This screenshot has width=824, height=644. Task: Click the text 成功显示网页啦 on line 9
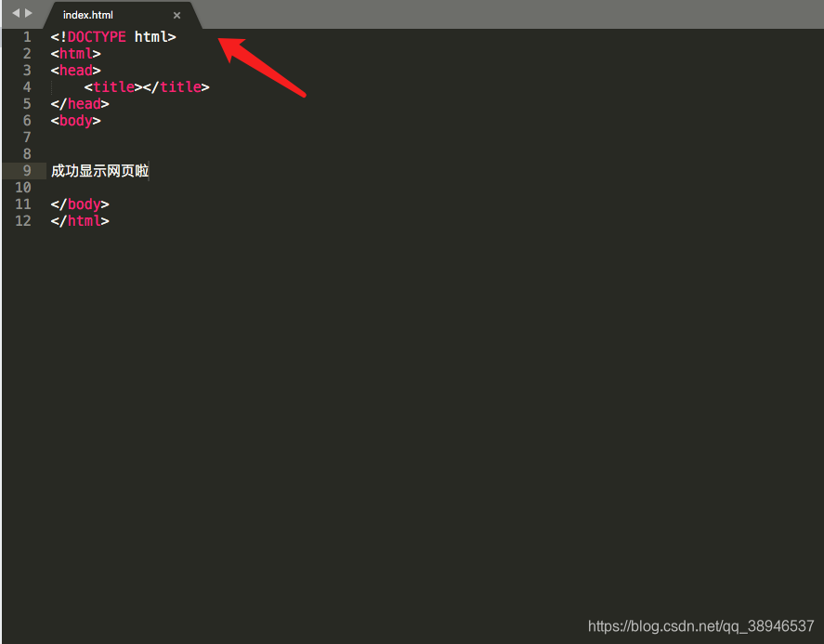(x=99, y=171)
